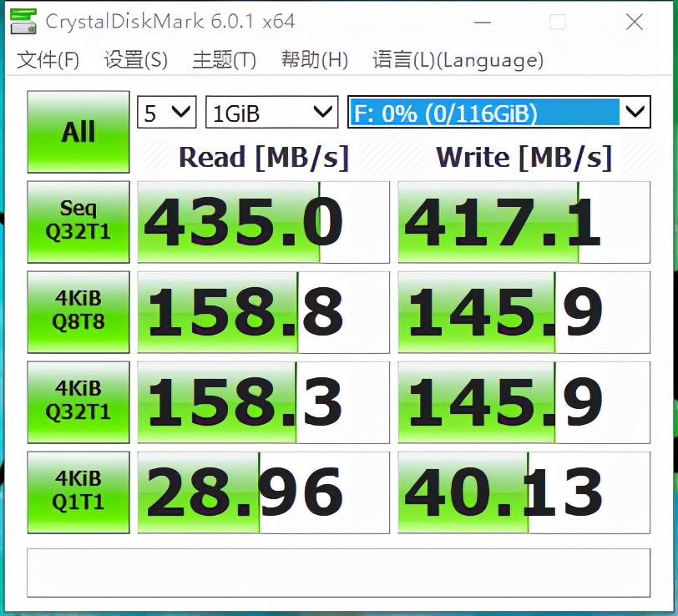Select the 417.1 sequential write result
This screenshot has height=616, width=678.
pyautogui.click(x=524, y=222)
